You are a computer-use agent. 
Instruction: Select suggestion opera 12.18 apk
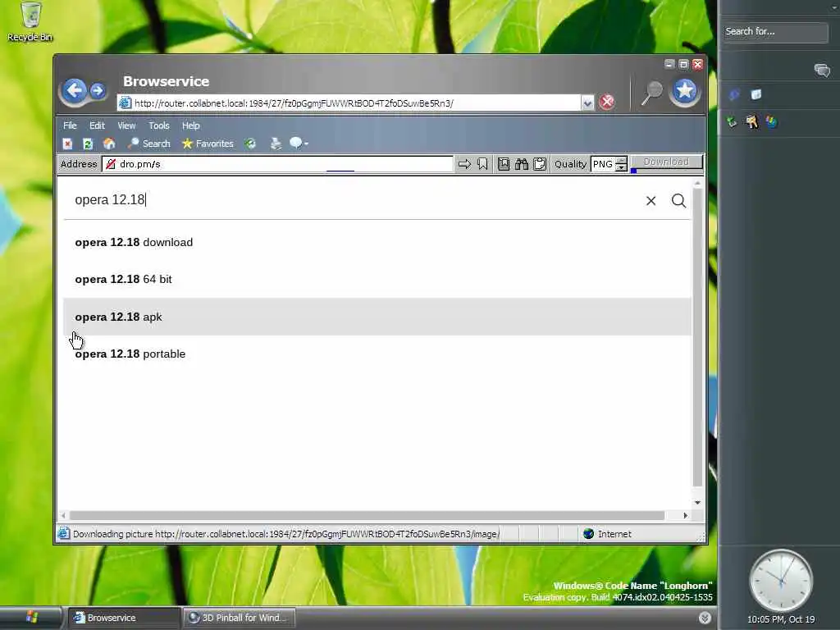(377, 317)
